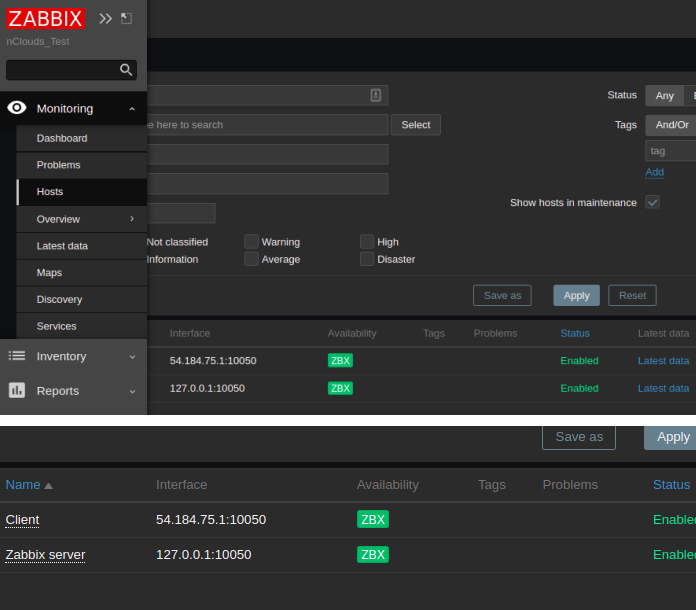
Task: Click the DNS filter input above port field
Action: click(268, 183)
